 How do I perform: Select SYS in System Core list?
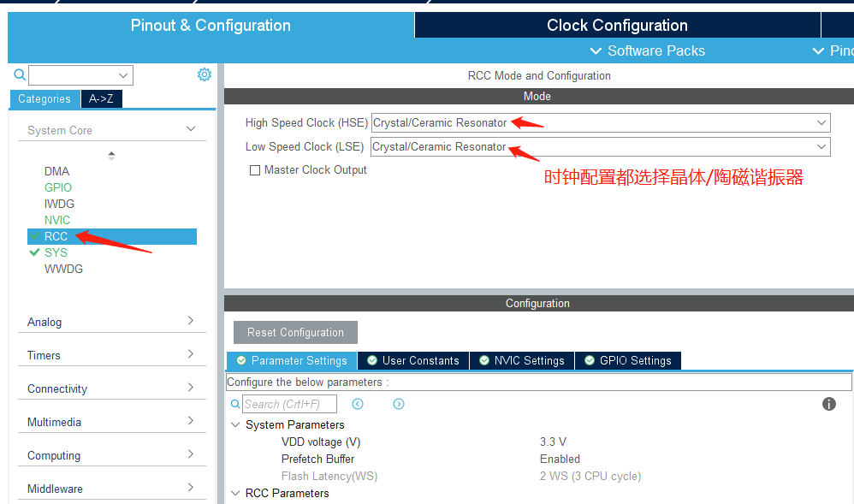pos(56,252)
